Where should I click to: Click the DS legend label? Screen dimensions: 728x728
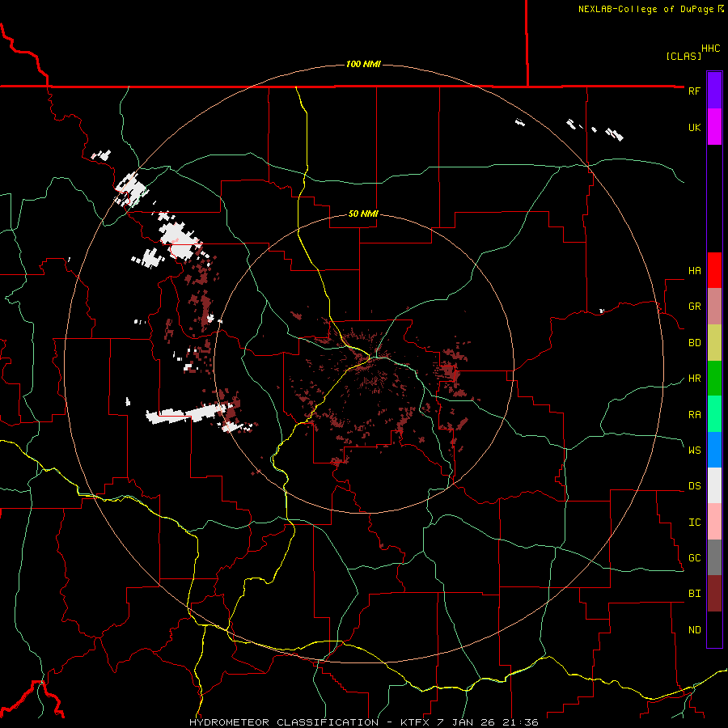(x=694, y=485)
